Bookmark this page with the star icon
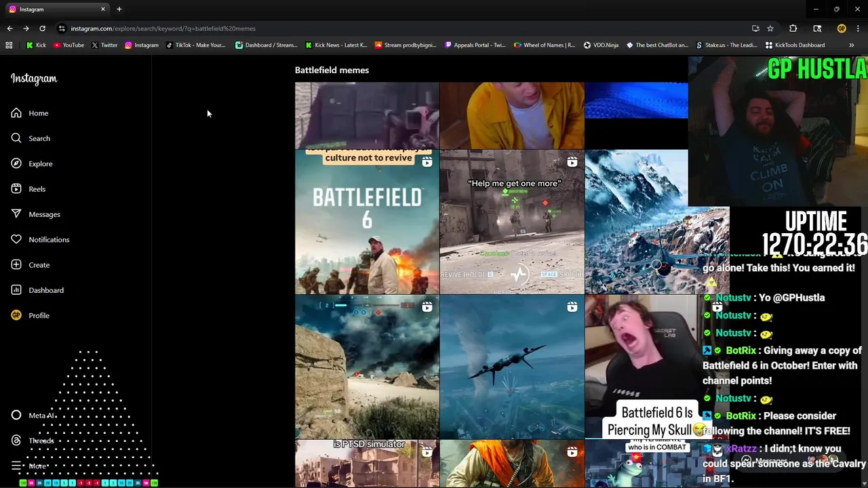 click(770, 28)
